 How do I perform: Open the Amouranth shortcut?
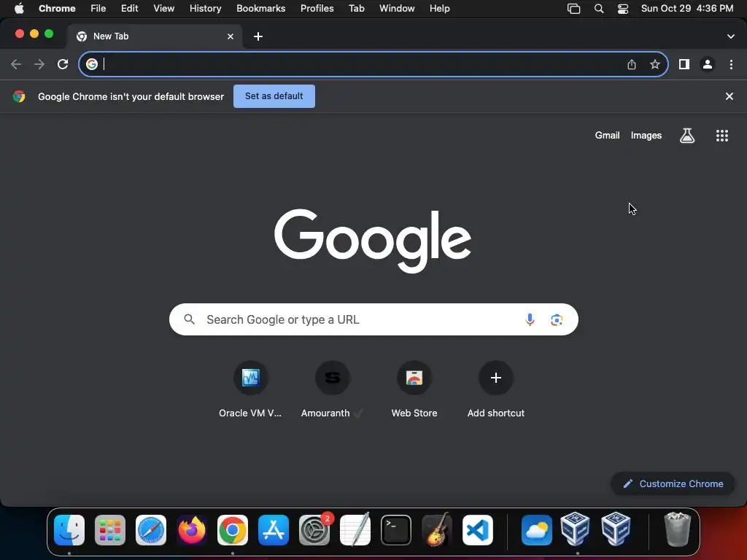click(332, 389)
